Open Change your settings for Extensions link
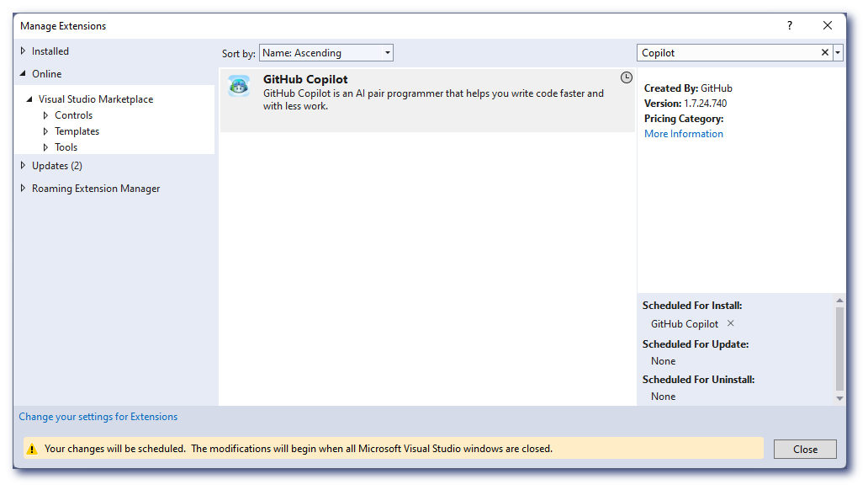The width and height of the screenshot is (868, 490). (98, 417)
